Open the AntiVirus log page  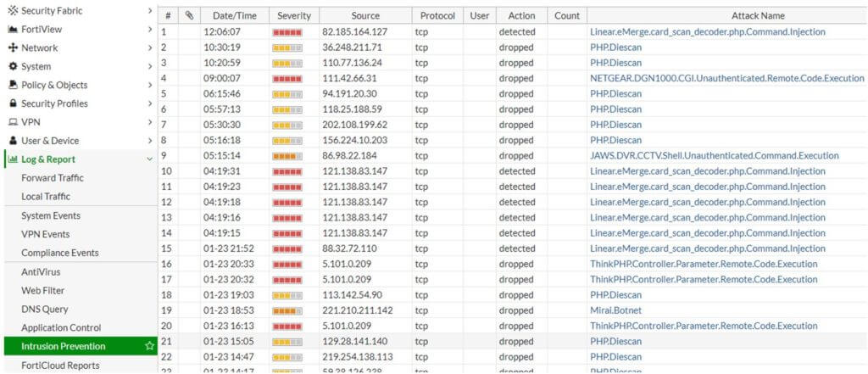coord(41,272)
